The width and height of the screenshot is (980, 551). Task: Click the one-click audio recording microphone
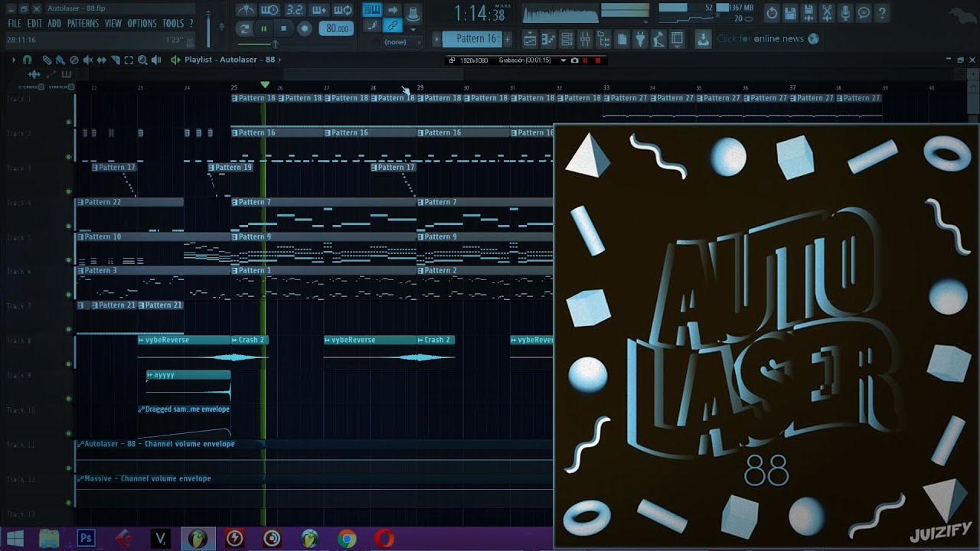pyautogui.click(x=845, y=13)
